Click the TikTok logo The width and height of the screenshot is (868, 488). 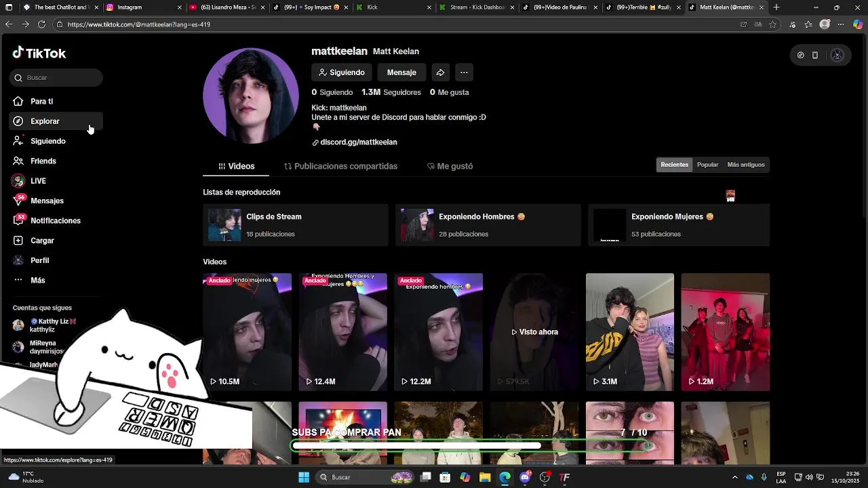point(39,53)
